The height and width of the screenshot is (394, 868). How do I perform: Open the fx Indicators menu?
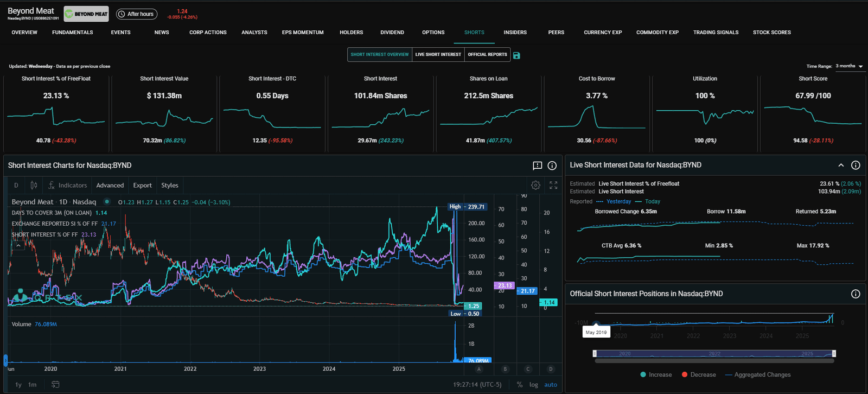(x=67, y=185)
